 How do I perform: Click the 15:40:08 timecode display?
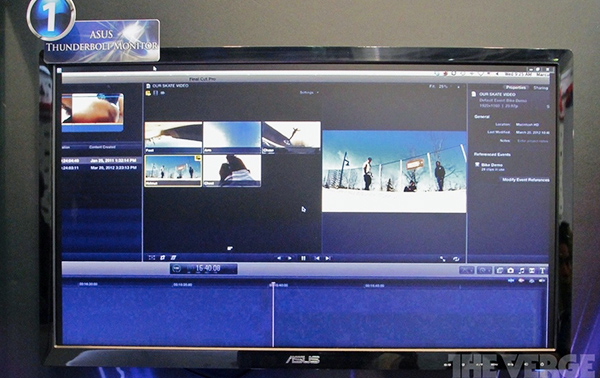point(208,269)
